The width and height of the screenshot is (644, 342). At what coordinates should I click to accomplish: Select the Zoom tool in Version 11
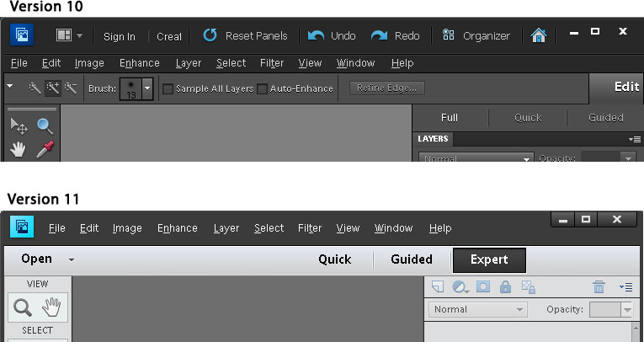tap(23, 307)
